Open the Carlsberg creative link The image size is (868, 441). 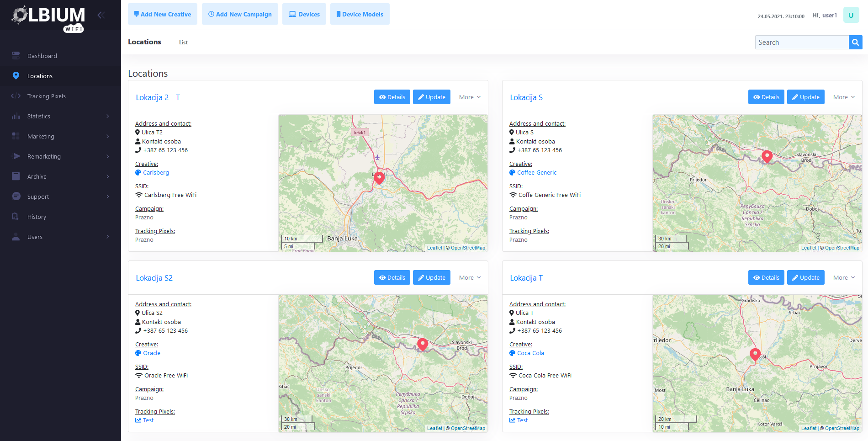pos(156,173)
